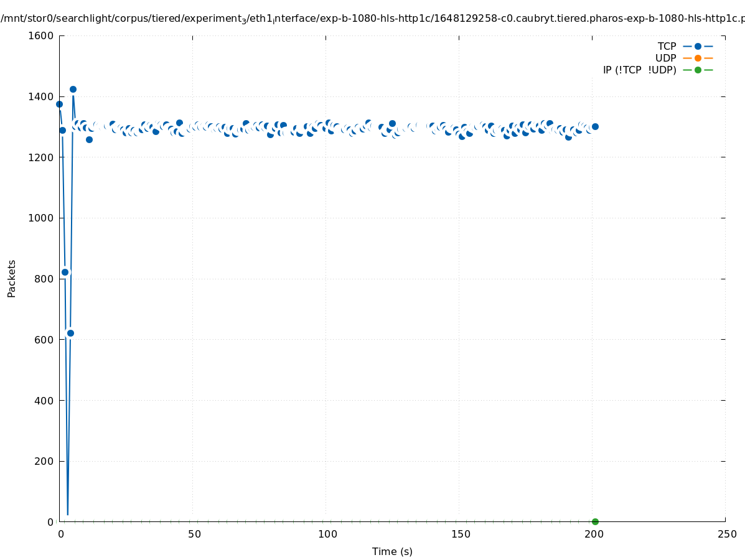The height and width of the screenshot is (560, 745).
Task: Click the 100 tick label on x-axis
Action: 327,534
